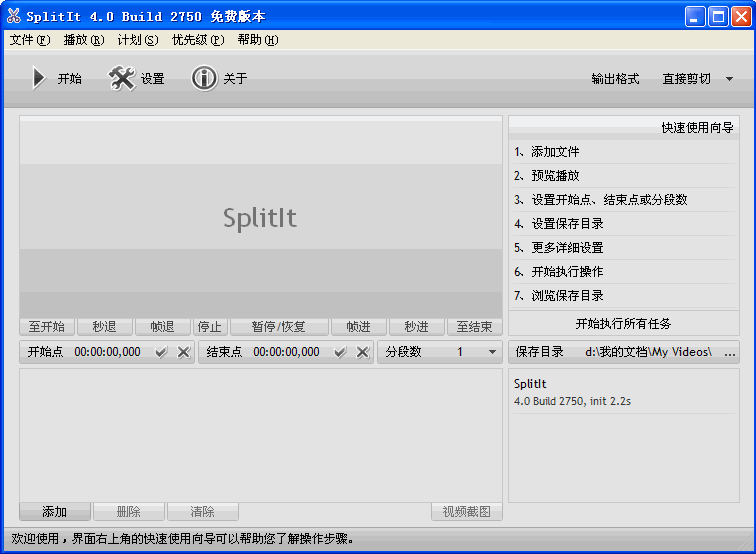This screenshot has width=756, height=554.
Task: Maximize the SplitIt window
Action: point(718,17)
